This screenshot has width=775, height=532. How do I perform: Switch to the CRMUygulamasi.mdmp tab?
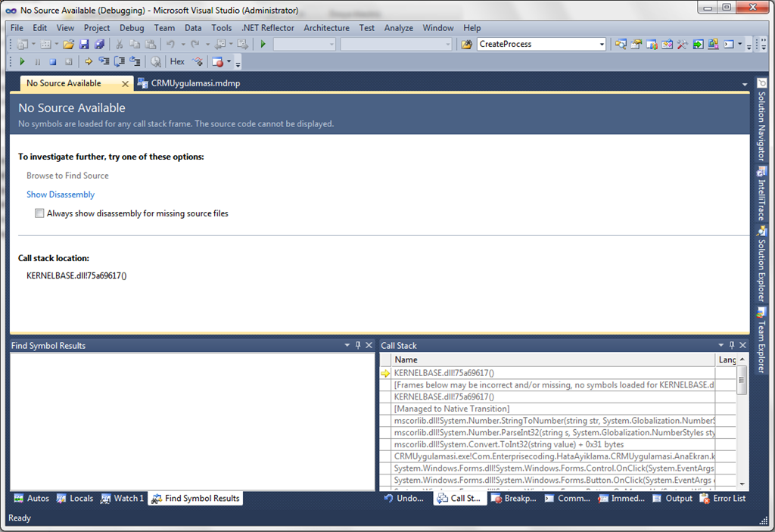click(188, 83)
